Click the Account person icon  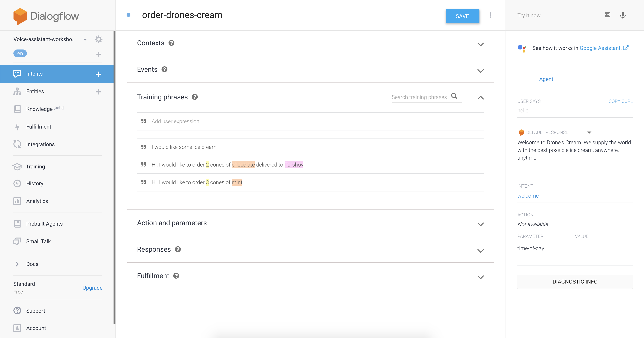tap(17, 328)
